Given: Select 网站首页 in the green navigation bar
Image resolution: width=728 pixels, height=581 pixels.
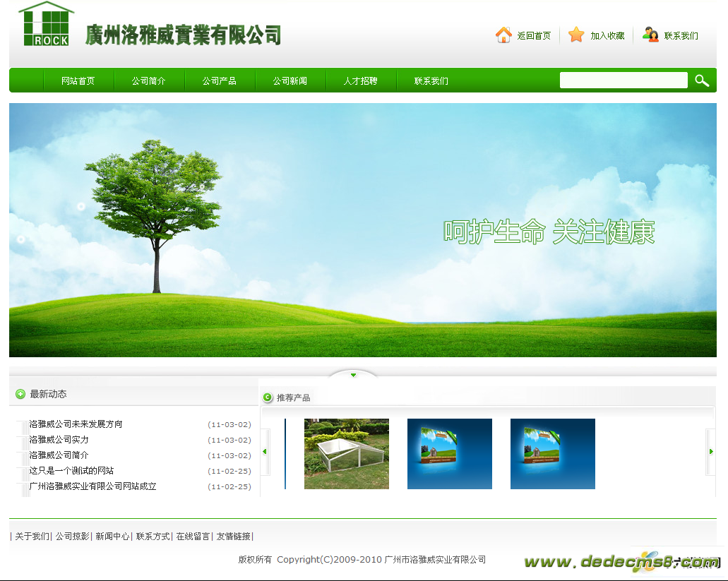Looking at the screenshot, I should [78, 81].
